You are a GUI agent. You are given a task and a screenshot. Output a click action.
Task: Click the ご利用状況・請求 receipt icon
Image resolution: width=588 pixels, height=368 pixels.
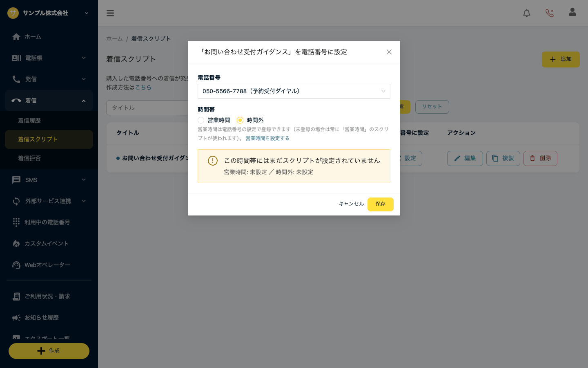[x=16, y=296]
